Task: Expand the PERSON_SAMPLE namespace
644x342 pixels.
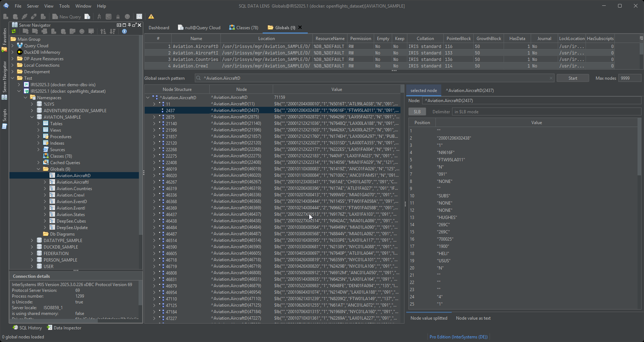Action: [32, 260]
